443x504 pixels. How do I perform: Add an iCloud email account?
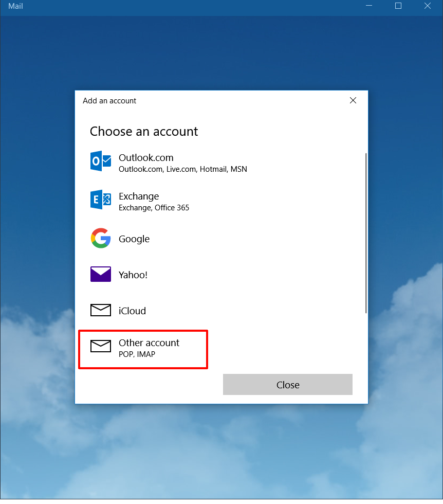pos(132,311)
